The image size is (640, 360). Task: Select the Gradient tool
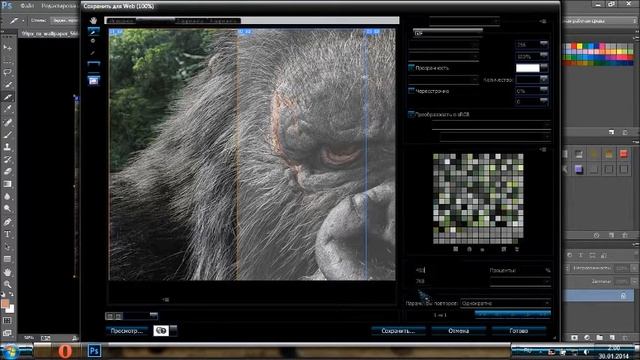tap(7, 184)
